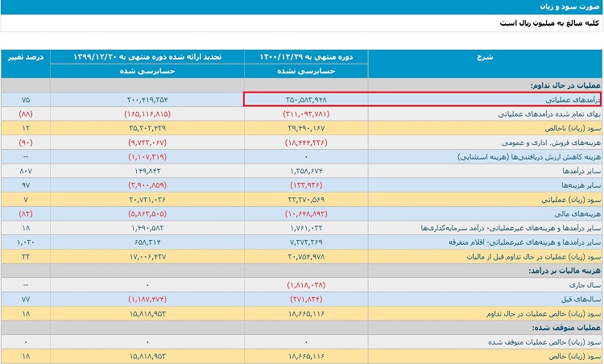Select the ۷۵ percent change cell
This screenshot has height=364, width=604.
click(26, 100)
